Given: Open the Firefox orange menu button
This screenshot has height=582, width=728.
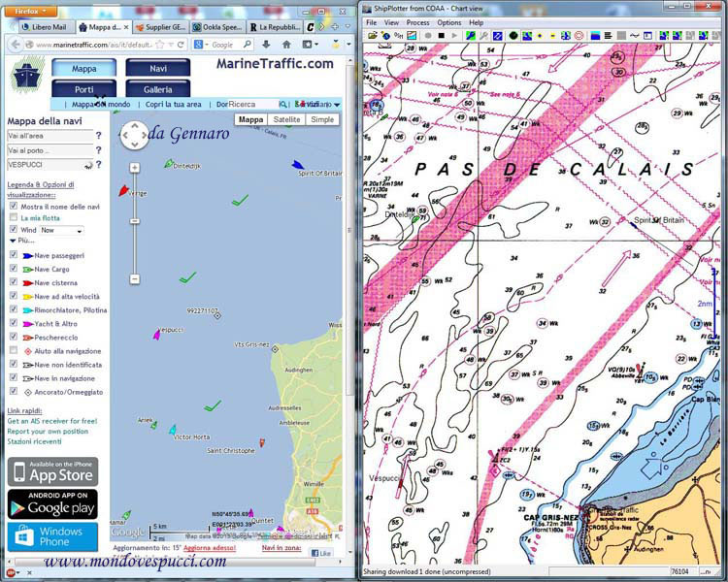Looking at the screenshot, I should [x=30, y=11].
